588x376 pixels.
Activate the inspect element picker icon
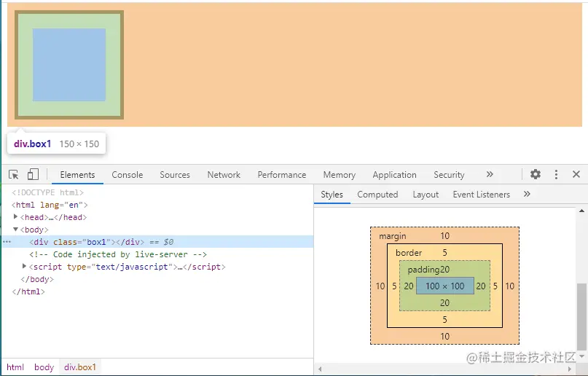[14, 174]
